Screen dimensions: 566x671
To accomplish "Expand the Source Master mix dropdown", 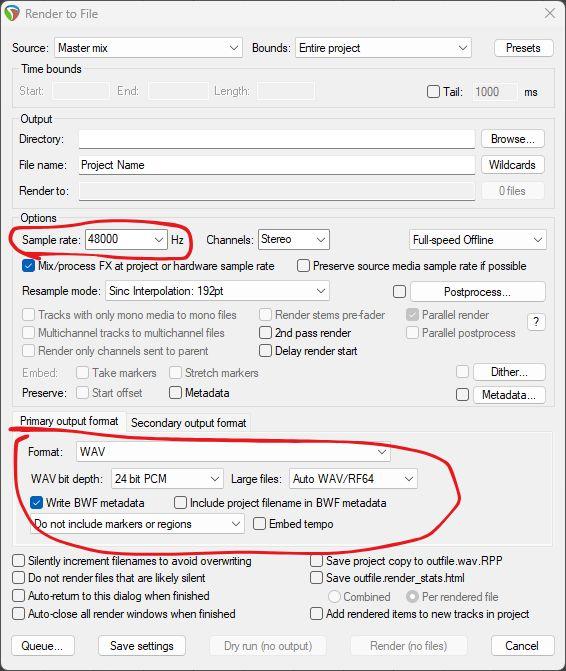I will click(148, 48).
